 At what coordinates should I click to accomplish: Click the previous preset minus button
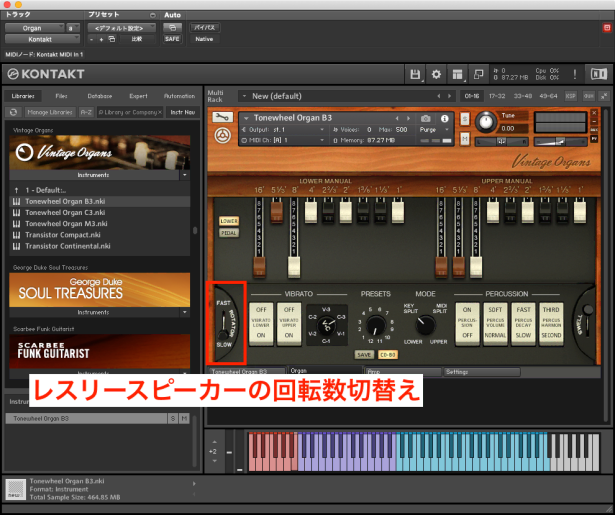point(91,39)
